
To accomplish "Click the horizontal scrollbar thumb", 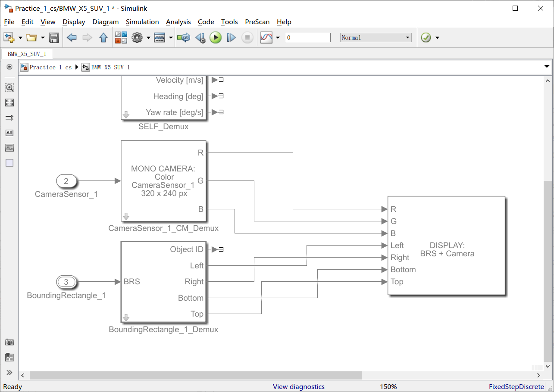I will coord(195,376).
